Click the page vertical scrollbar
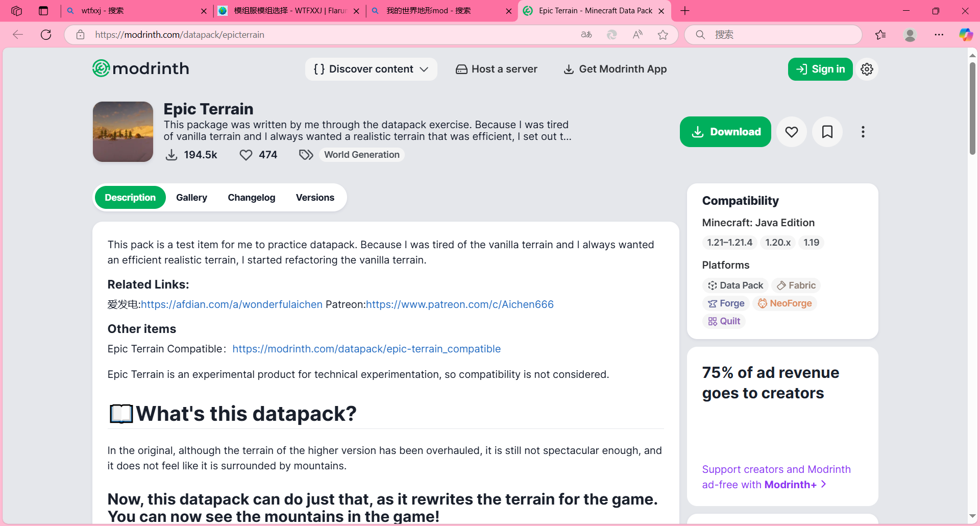The width and height of the screenshot is (980, 526). tap(972, 109)
